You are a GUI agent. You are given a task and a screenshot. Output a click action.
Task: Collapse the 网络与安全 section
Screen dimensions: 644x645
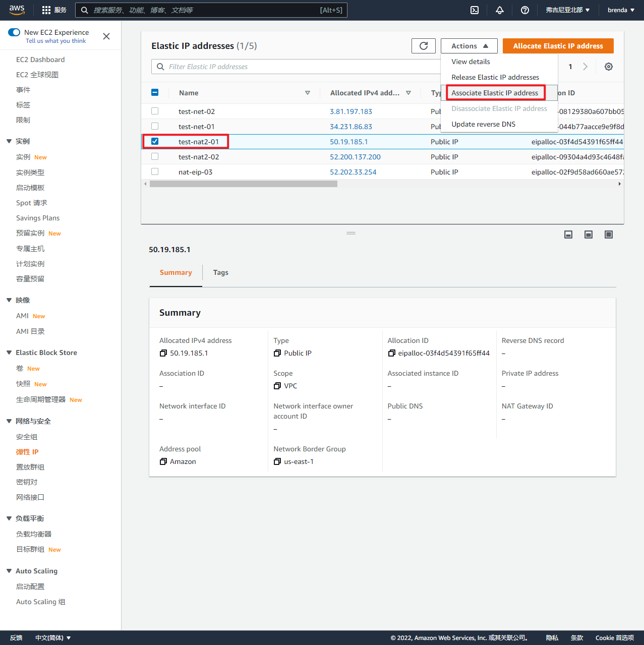[x=9, y=421]
